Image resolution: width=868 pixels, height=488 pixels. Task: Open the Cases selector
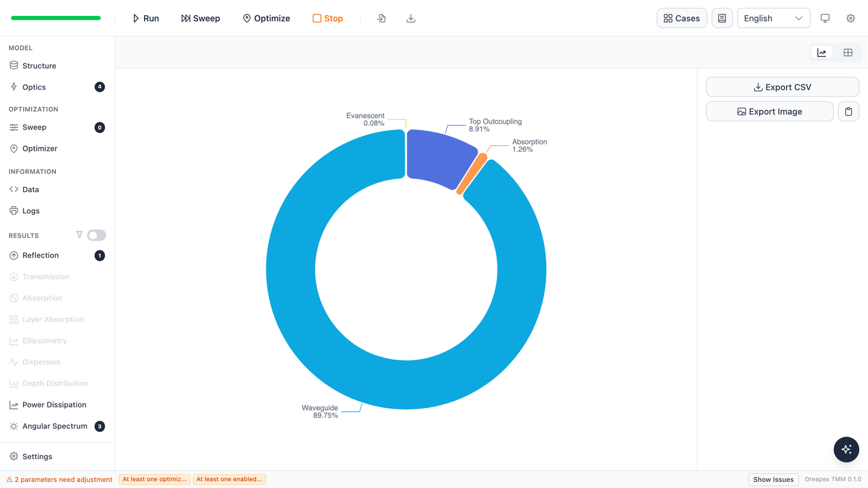point(682,18)
